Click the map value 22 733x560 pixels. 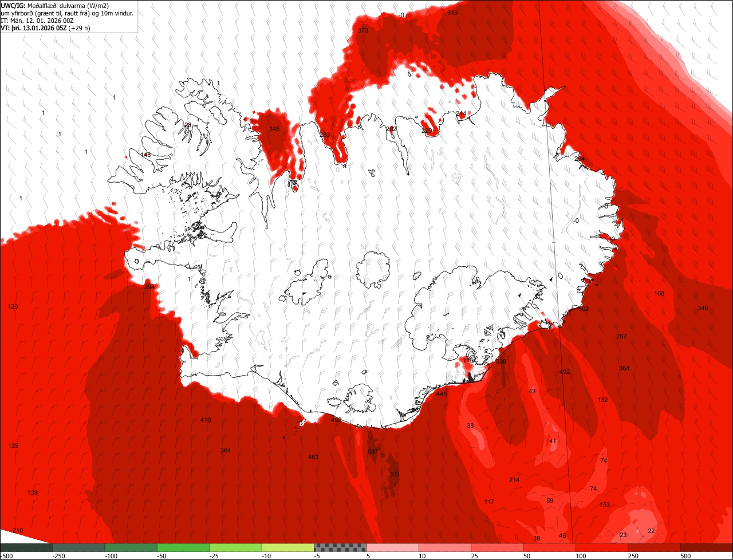(651, 531)
